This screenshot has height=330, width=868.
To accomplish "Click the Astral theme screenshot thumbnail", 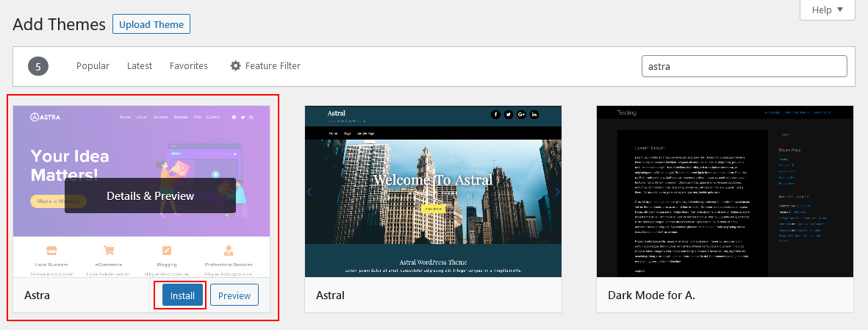I will tap(433, 192).
